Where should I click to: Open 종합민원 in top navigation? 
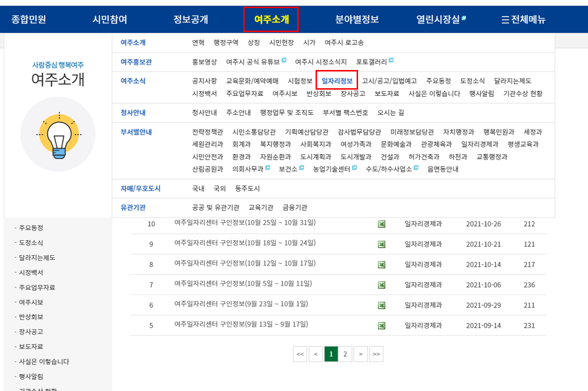click(x=29, y=19)
